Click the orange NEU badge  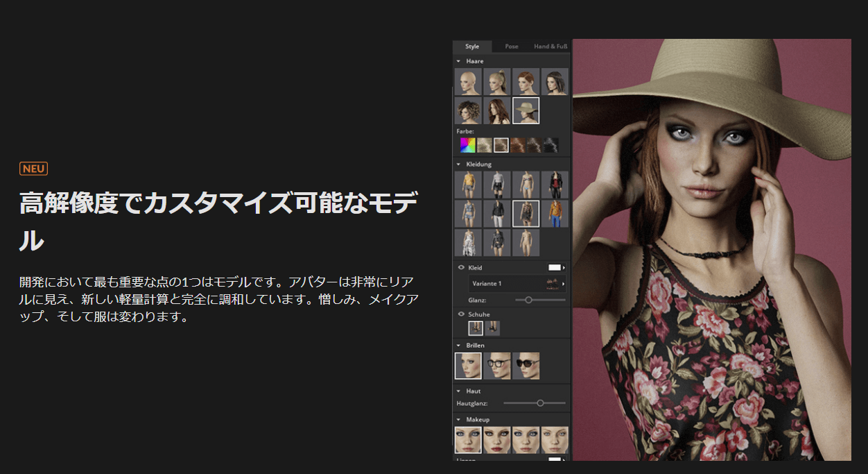tap(33, 169)
